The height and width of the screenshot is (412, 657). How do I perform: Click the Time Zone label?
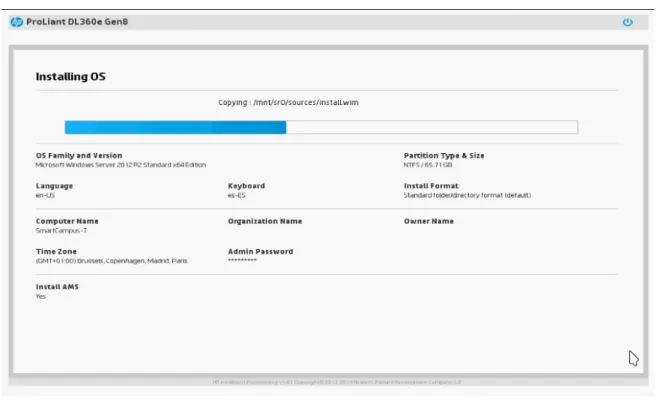point(56,251)
